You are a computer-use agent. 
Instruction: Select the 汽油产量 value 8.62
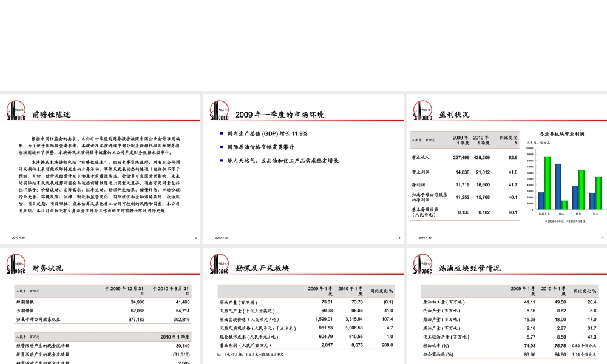click(x=561, y=311)
